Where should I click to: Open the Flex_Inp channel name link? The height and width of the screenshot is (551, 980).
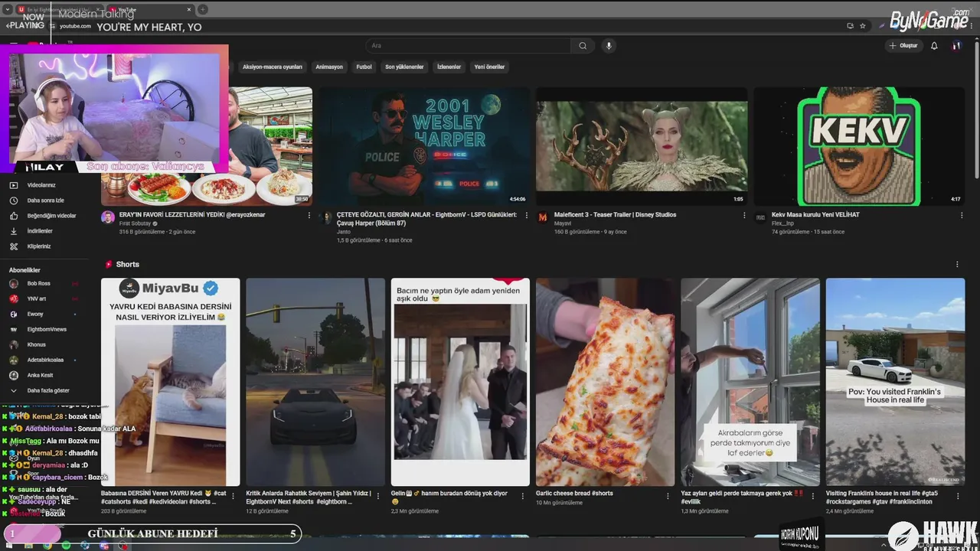coord(782,223)
